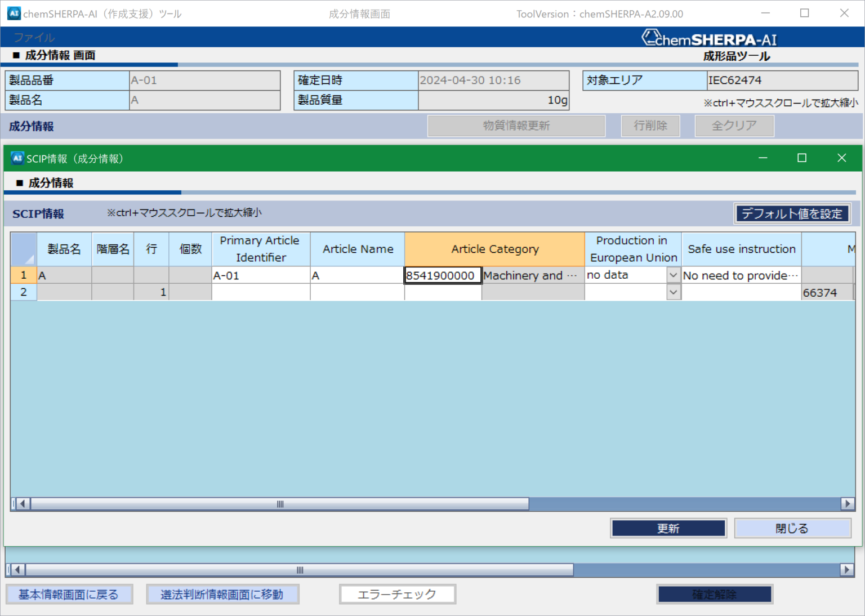
Task: Click the chemSHERPA-AI app icon in title bar
Action: [x=14, y=14]
